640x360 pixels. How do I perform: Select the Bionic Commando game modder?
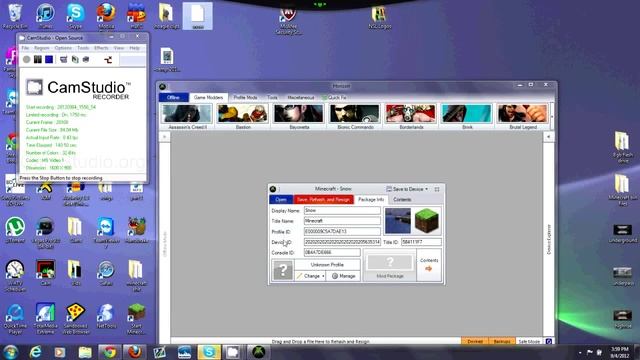[355, 116]
